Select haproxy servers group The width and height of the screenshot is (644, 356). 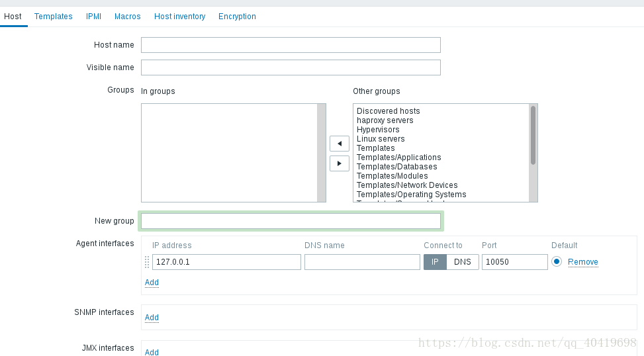[x=385, y=120]
